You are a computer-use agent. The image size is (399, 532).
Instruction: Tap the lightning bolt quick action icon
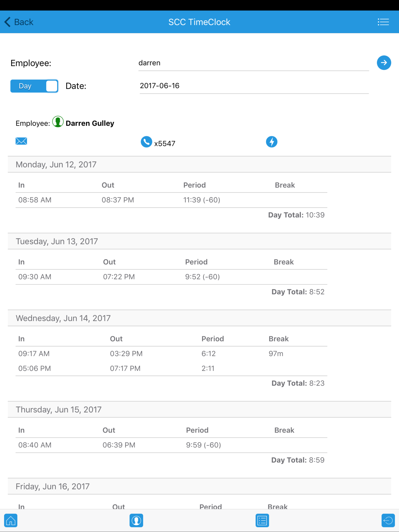pos(272,142)
